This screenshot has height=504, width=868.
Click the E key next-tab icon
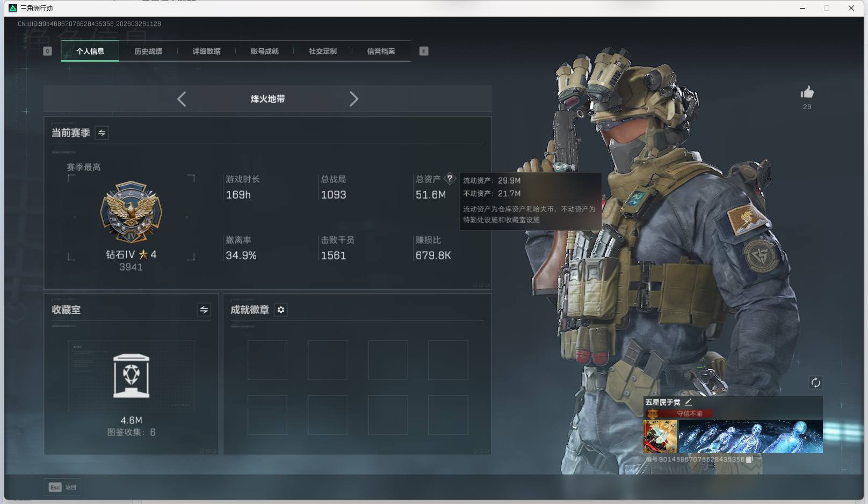coord(424,51)
